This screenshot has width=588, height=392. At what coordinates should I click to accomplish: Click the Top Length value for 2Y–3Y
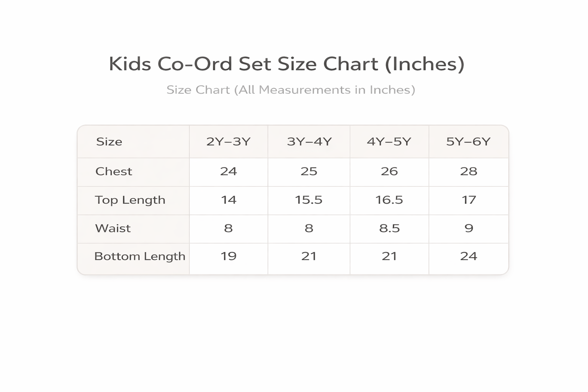click(x=229, y=200)
